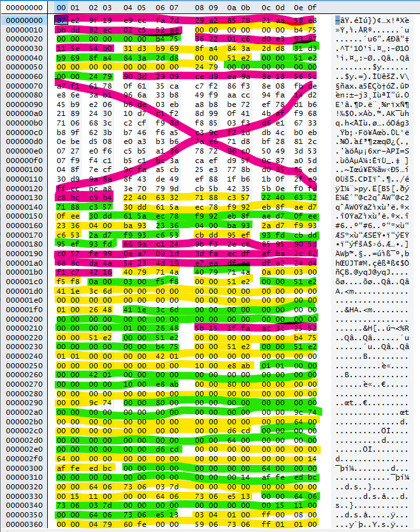Click byte af starting row 00000300
This screenshot has height=532, width=420.
(x=61, y=468)
